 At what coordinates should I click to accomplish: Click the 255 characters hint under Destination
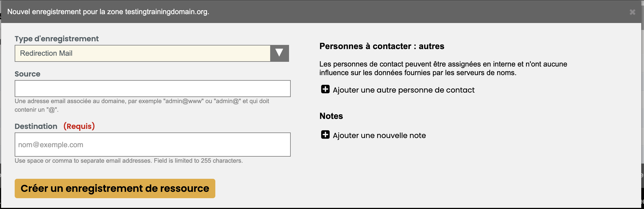tap(129, 161)
